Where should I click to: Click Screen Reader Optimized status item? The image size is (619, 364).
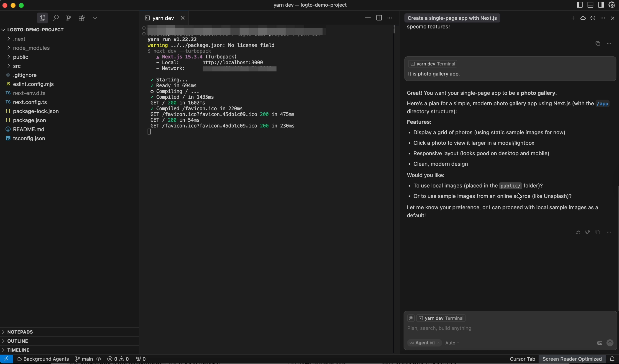pos(572,359)
